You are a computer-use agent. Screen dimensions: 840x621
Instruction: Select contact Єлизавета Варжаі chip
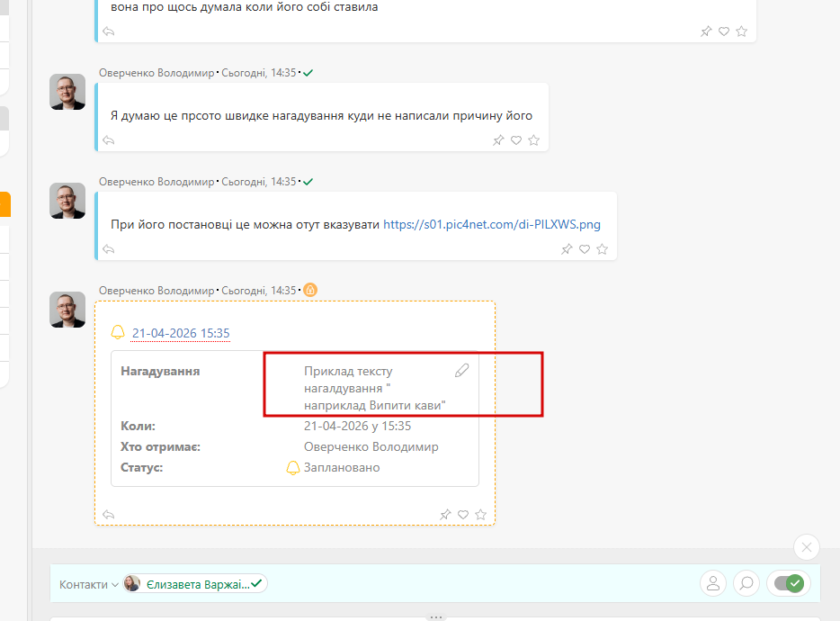tap(195, 583)
